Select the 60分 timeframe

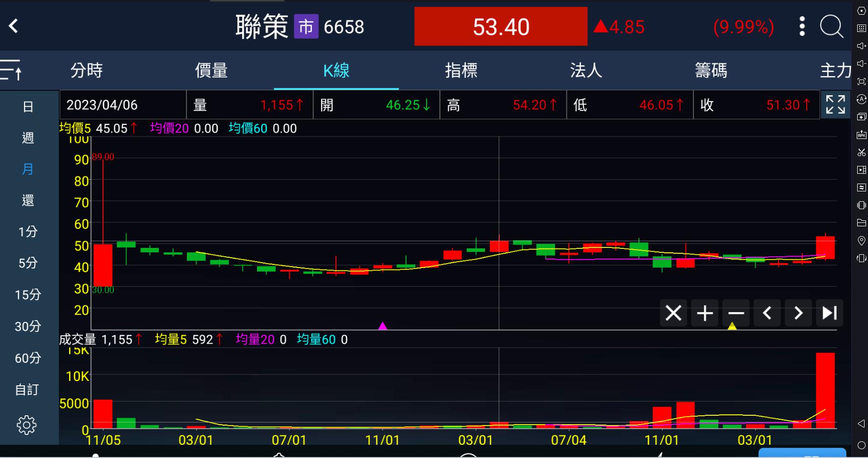[27, 358]
